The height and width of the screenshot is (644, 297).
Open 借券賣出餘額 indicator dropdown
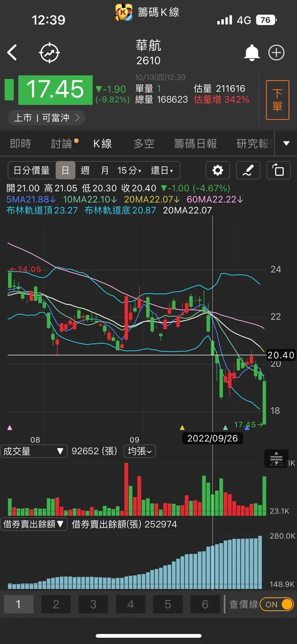[x=33, y=524]
